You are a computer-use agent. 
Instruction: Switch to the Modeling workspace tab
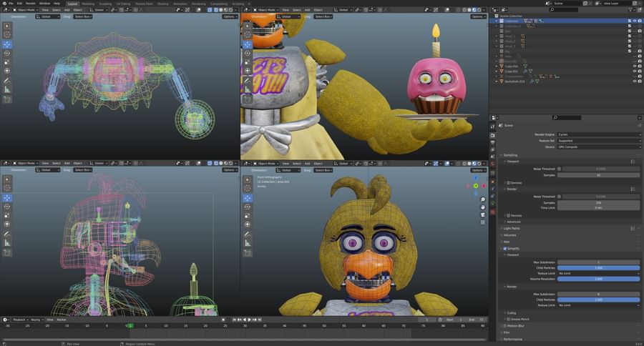coord(88,4)
